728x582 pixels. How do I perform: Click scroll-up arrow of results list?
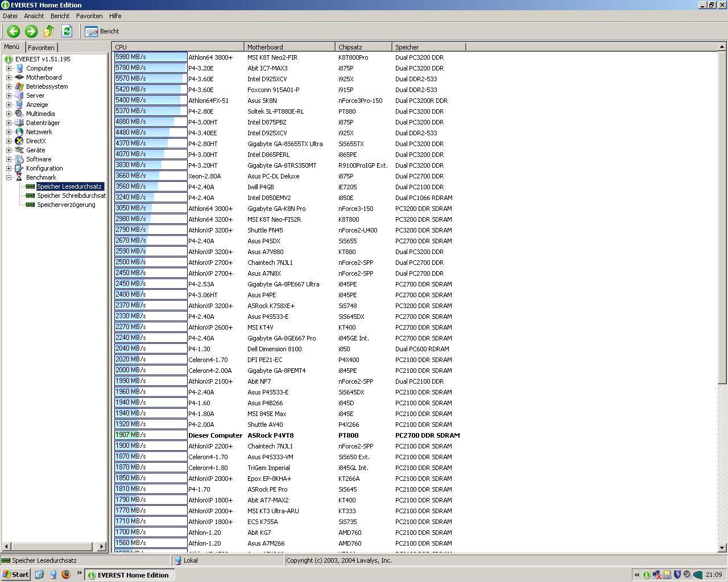(722, 47)
